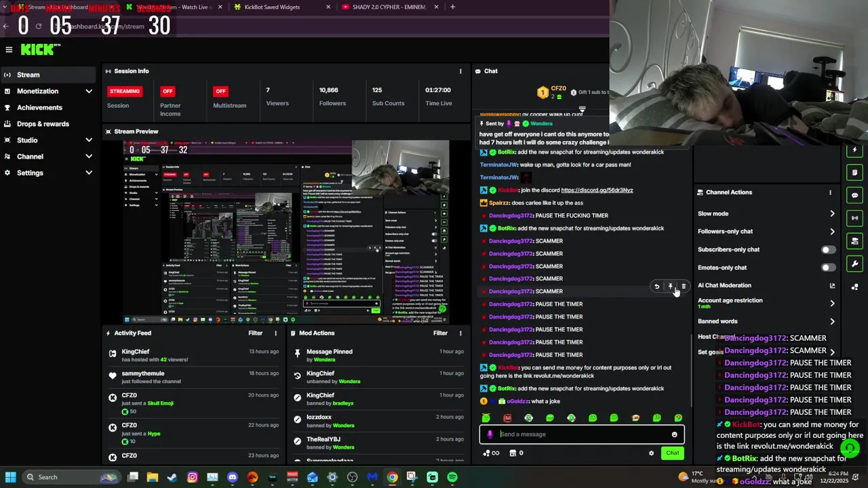This screenshot has width=868, height=488.
Task: Filter the Mod Actions list
Action: (x=440, y=333)
